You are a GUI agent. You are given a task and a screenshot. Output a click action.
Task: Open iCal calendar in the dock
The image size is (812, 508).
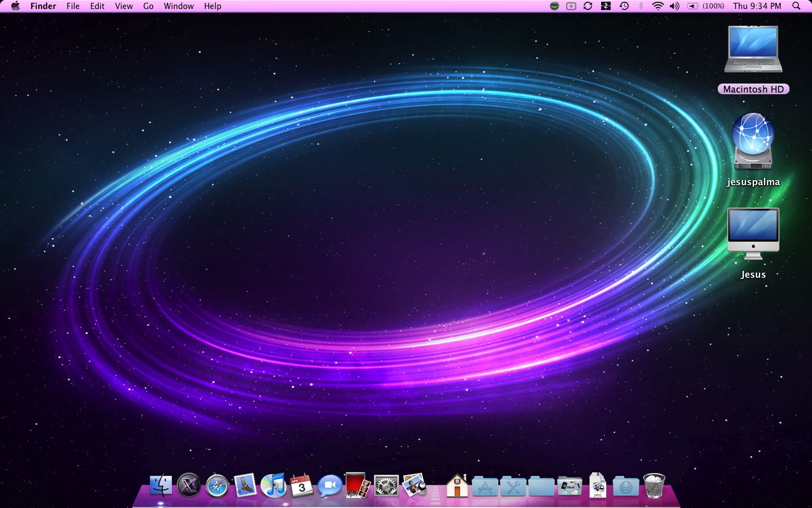point(302,485)
